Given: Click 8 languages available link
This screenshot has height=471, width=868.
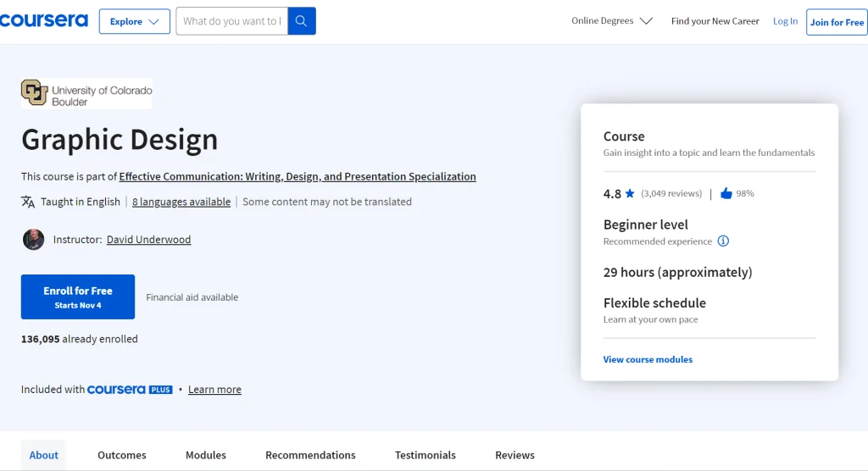Looking at the screenshot, I should (x=181, y=202).
